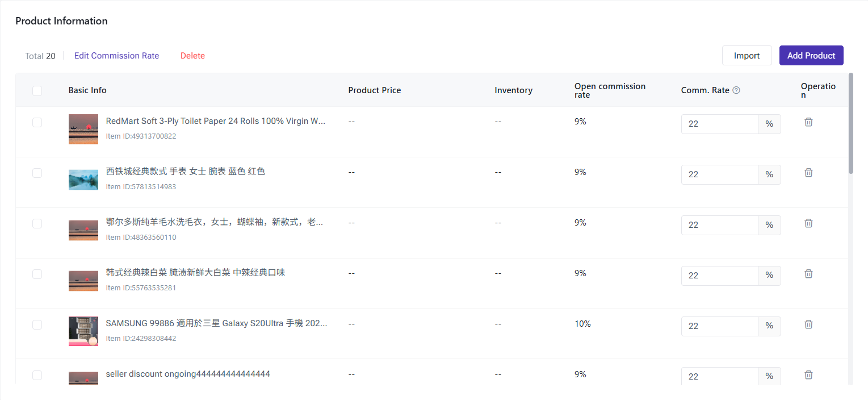Focus commission rate input for SAMSUNG 99886
This screenshot has width=868, height=400.
(719, 326)
